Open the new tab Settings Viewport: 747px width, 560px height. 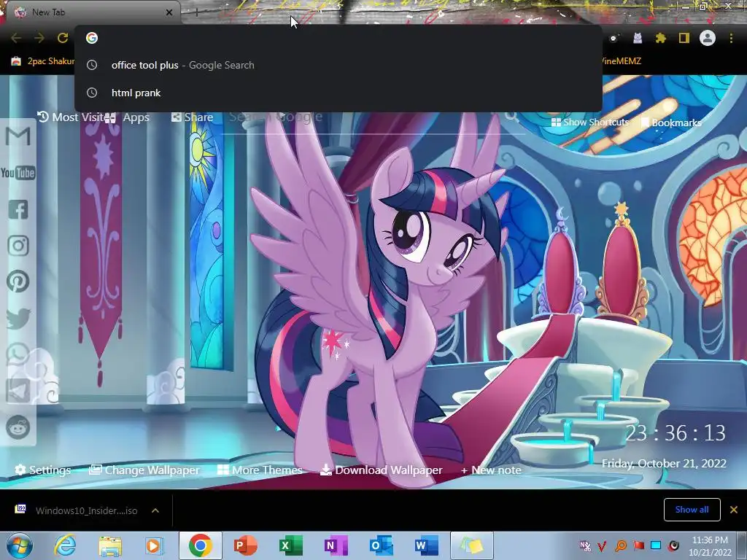coord(42,470)
